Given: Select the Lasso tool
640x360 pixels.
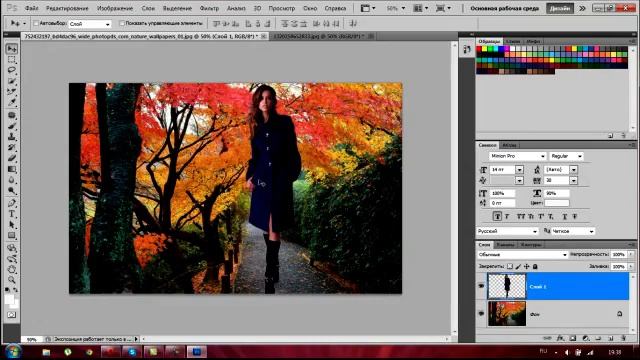Looking at the screenshot, I should click(x=12, y=71).
